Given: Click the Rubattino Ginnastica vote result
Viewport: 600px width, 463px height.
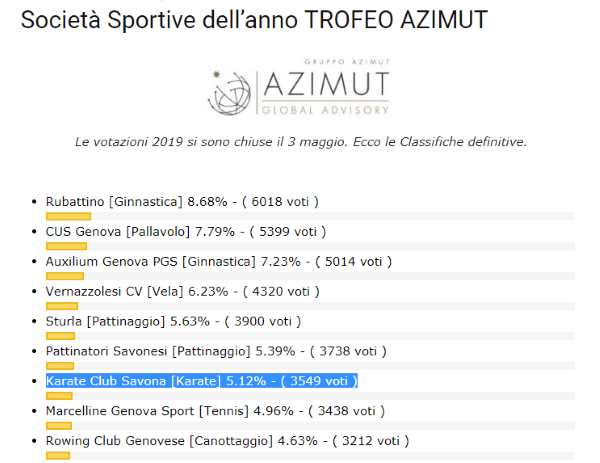Looking at the screenshot, I should click(182, 202).
